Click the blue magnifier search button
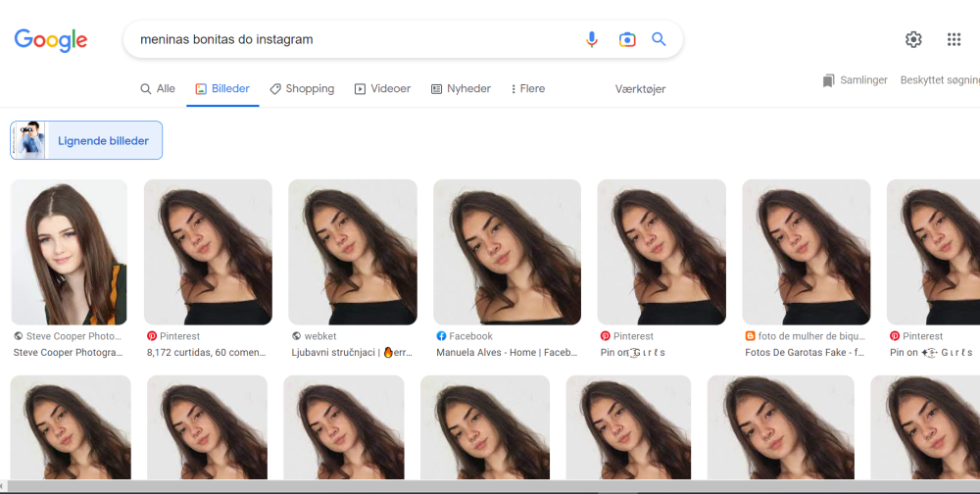 point(659,39)
